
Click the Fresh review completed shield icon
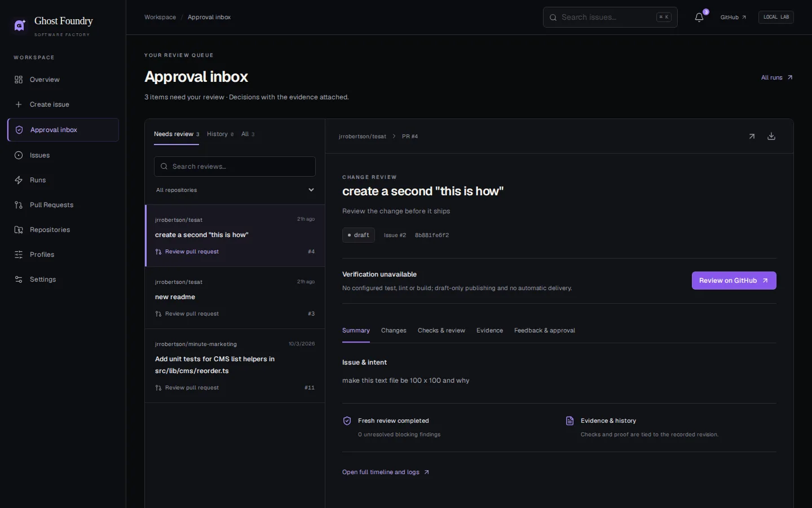(x=347, y=421)
